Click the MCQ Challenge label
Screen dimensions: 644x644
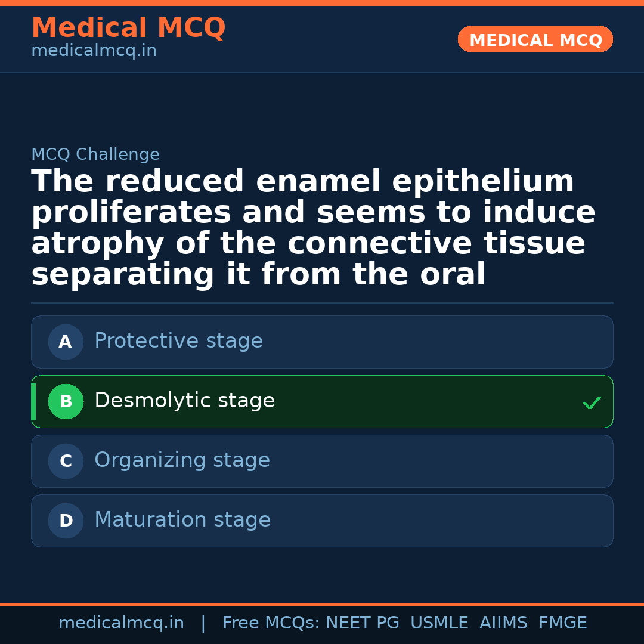click(x=95, y=155)
